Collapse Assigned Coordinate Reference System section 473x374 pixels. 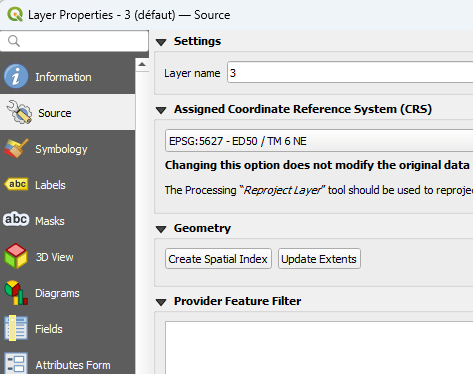pyautogui.click(x=161, y=110)
